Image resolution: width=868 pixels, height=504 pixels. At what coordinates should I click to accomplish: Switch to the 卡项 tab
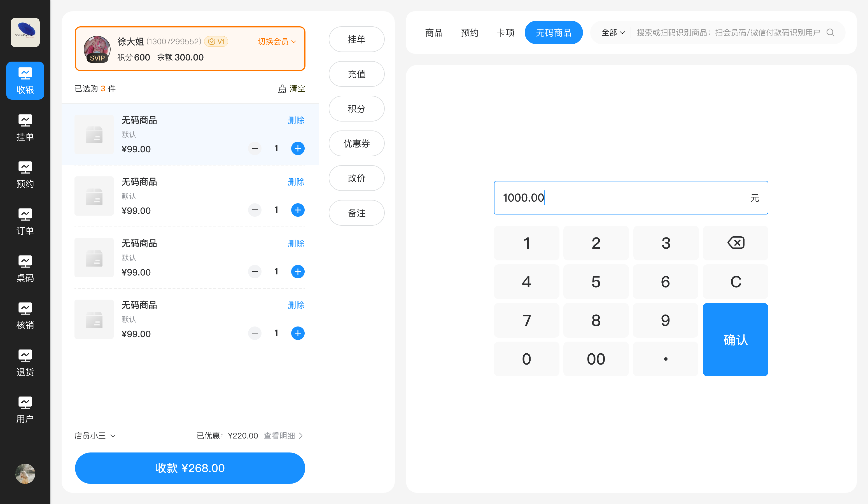[x=505, y=33]
